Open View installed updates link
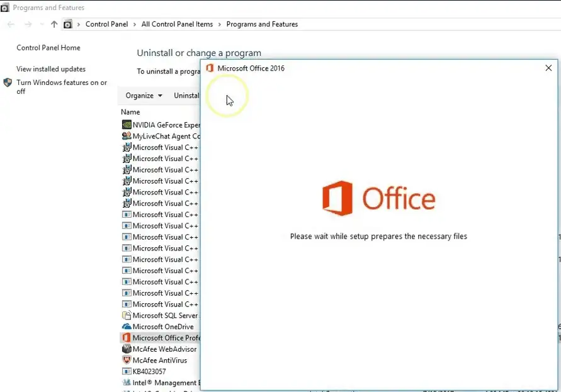The height and width of the screenshot is (392, 561). pyautogui.click(x=51, y=69)
